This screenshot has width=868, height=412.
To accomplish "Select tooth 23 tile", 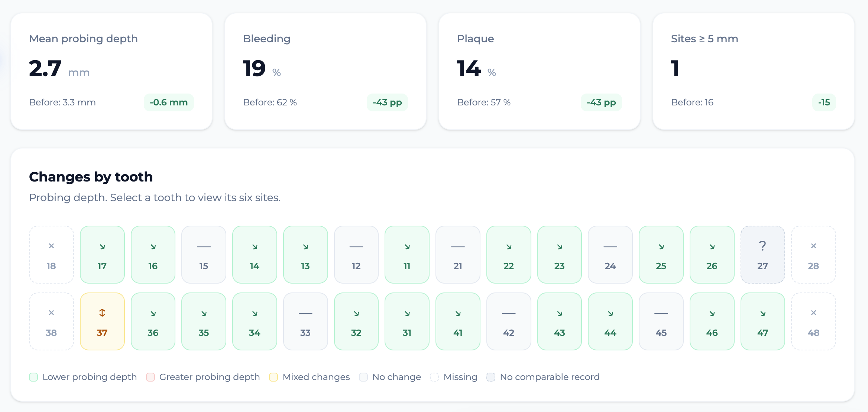I will click(x=560, y=255).
